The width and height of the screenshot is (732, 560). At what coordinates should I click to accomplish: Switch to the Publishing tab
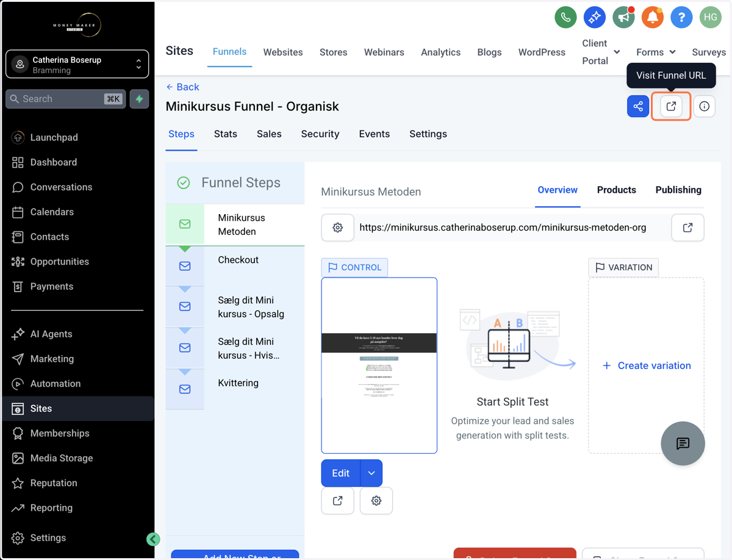pos(678,190)
